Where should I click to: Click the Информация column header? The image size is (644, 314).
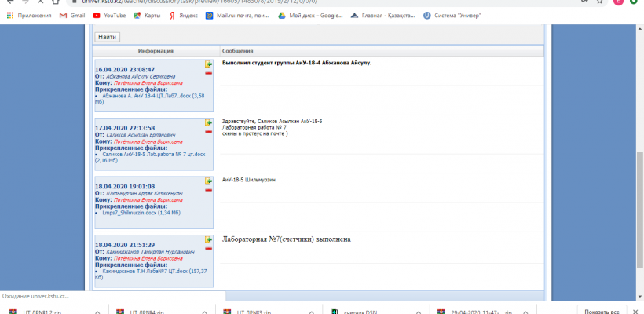coord(156,51)
